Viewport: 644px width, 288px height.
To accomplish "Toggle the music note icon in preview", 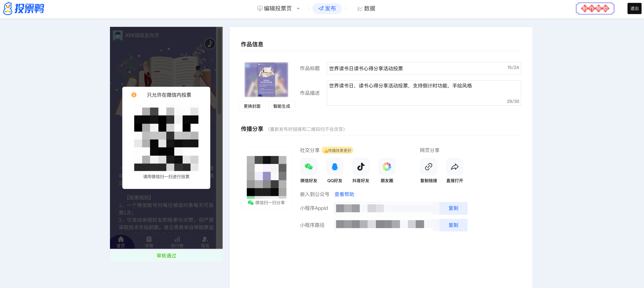I will 210,44.
